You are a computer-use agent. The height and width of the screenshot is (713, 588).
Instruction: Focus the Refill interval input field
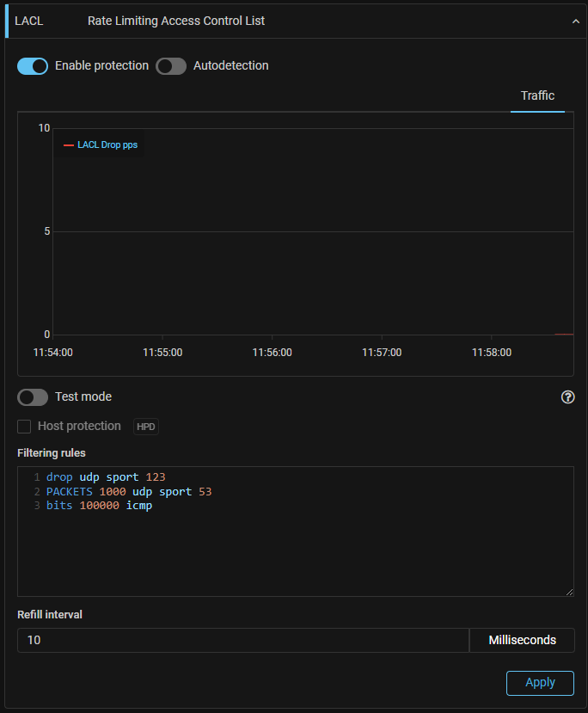[242, 640]
